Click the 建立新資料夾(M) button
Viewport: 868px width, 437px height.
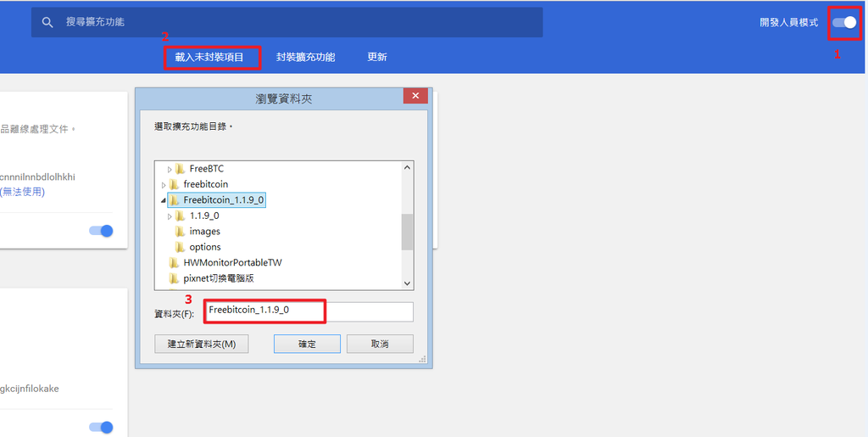[202, 344]
